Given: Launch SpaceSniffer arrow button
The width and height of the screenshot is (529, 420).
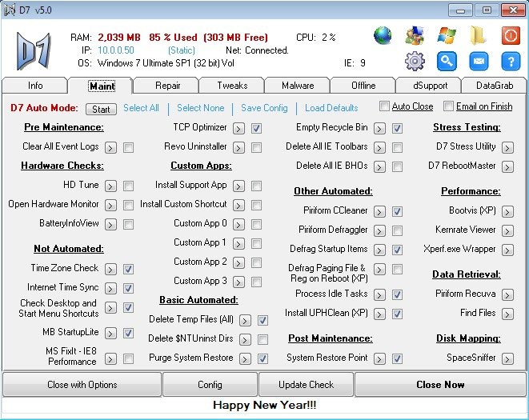Looking at the screenshot, I should tap(507, 358).
